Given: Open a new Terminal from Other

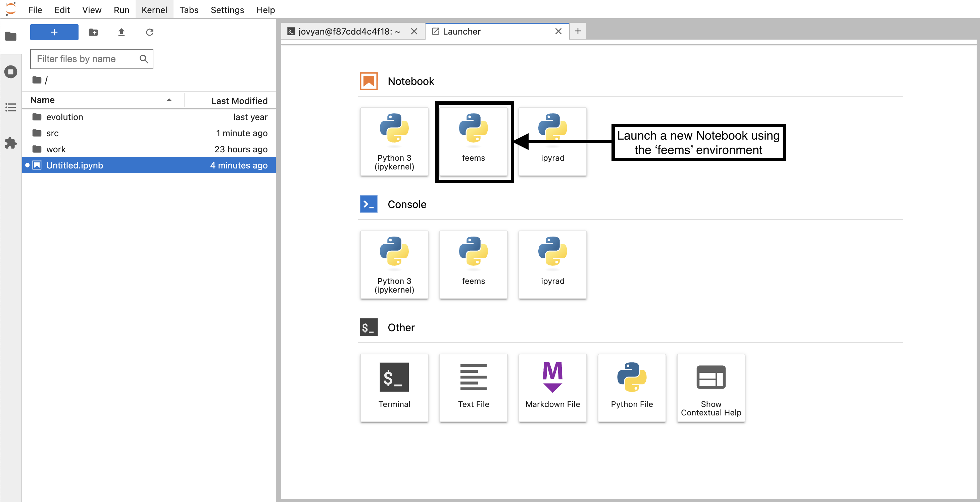Looking at the screenshot, I should [x=394, y=388].
